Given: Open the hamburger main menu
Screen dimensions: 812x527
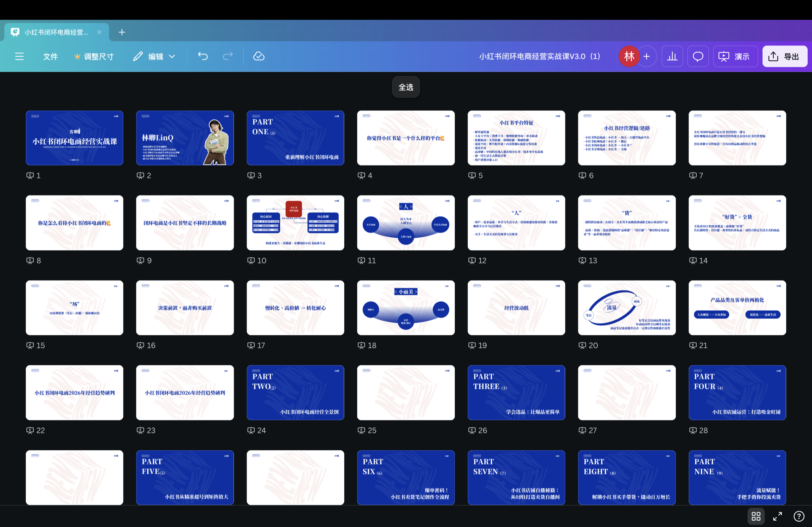Looking at the screenshot, I should point(19,56).
